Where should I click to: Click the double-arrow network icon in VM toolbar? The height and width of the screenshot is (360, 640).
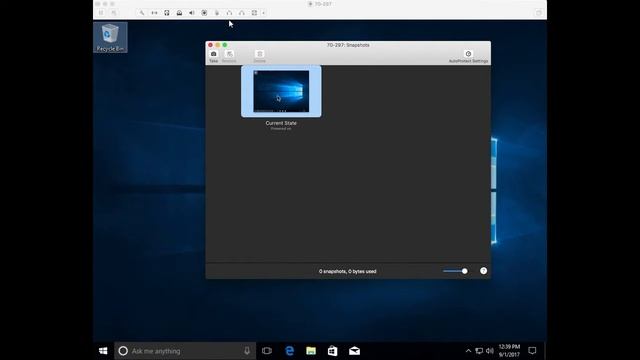[154, 13]
